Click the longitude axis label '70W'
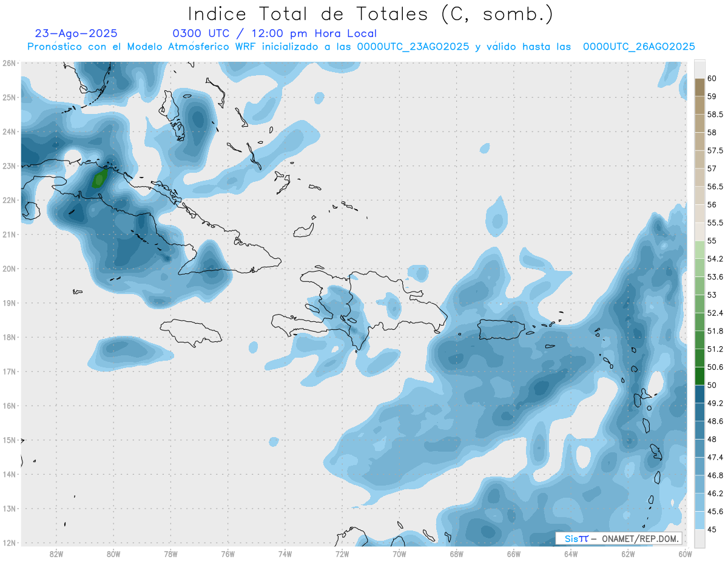 click(399, 554)
